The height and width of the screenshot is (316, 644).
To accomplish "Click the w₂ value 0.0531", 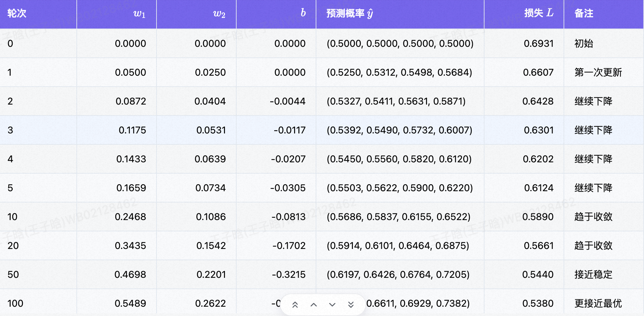I will pos(211,130).
